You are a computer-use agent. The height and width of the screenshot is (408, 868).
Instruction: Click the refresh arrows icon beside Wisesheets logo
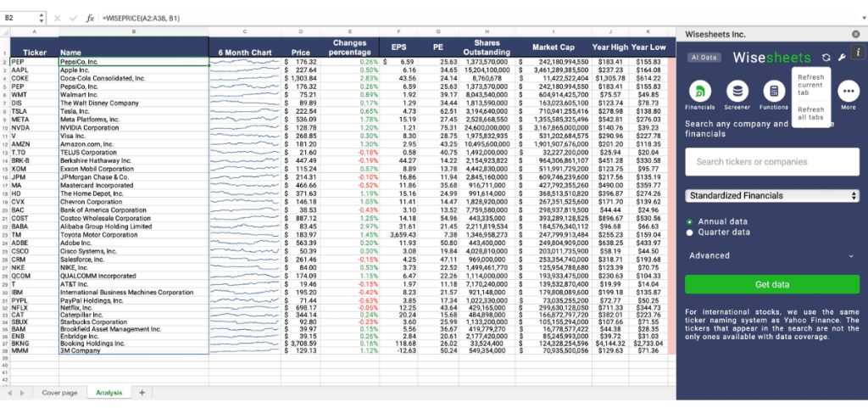[x=826, y=58]
